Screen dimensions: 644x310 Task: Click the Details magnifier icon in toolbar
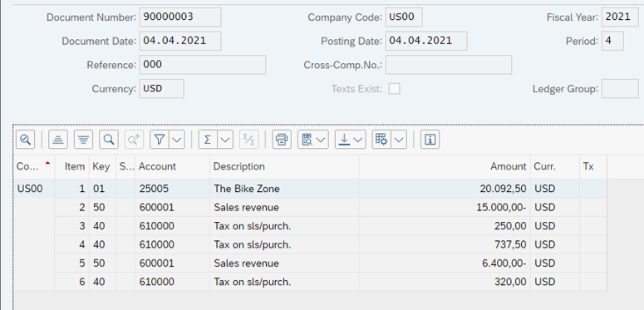point(26,140)
